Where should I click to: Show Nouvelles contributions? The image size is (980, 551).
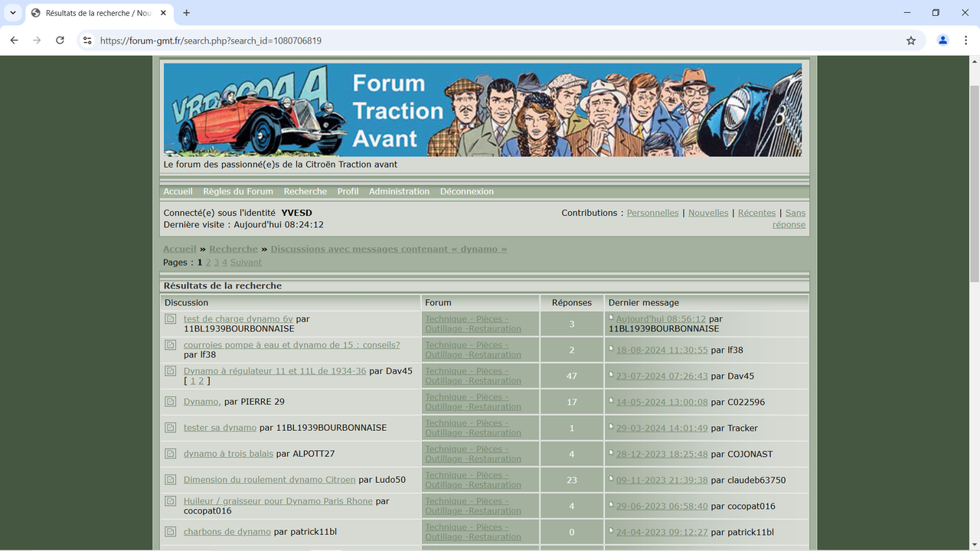(x=708, y=213)
